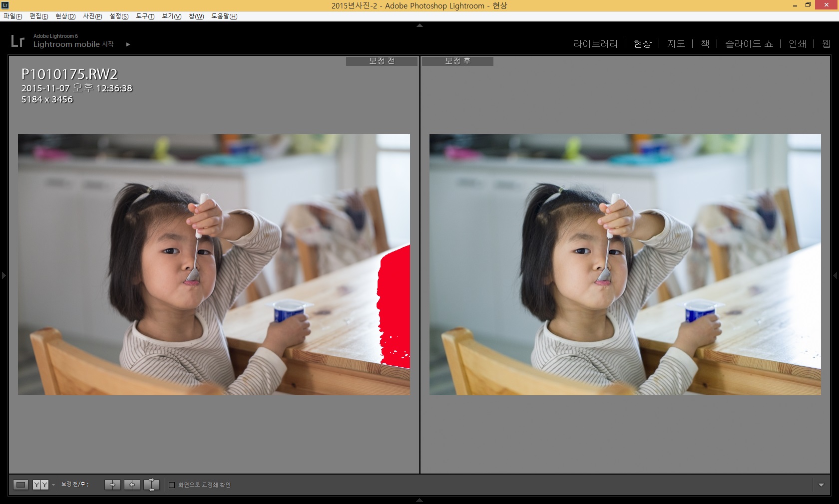Click the YY before/after view button

pyautogui.click(x=40, y=485)
